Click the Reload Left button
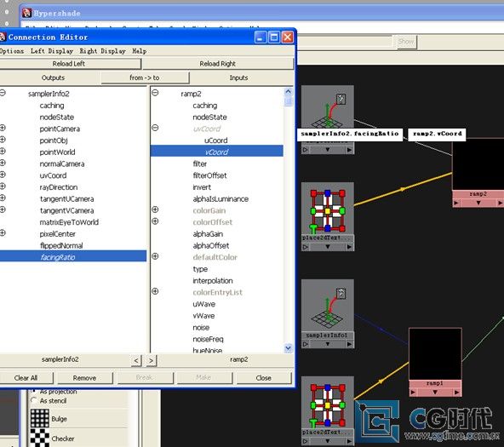Viewport: 504px width, 447px height. (69, 64)
